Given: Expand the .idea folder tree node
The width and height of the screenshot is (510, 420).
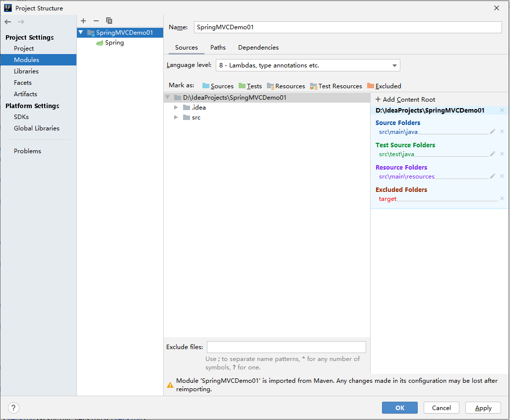Looking at the screenshot, I should (x=176, y=108).
